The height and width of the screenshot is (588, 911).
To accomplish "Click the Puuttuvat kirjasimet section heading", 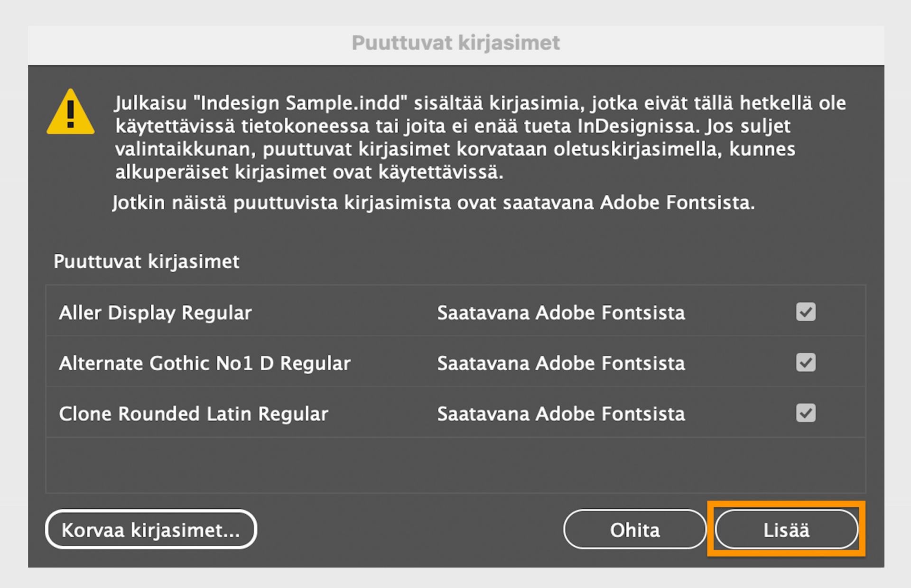I will click(146, 261).
